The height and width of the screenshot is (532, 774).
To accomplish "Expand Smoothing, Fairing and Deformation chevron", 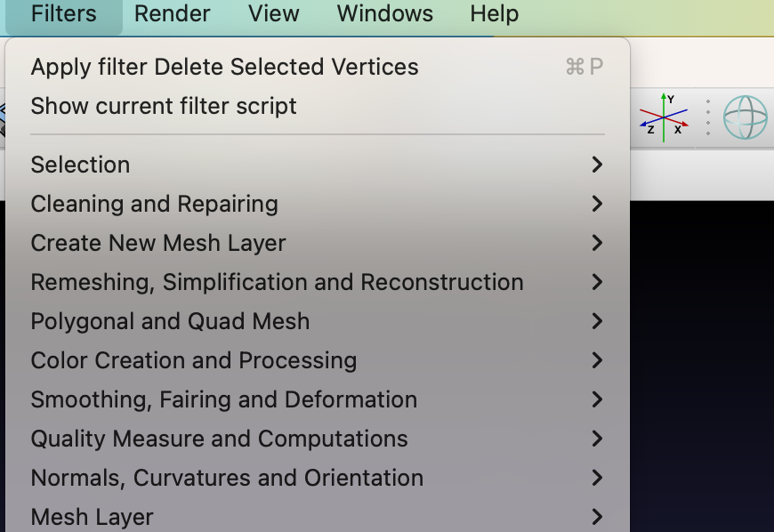I will coord(597,399).
